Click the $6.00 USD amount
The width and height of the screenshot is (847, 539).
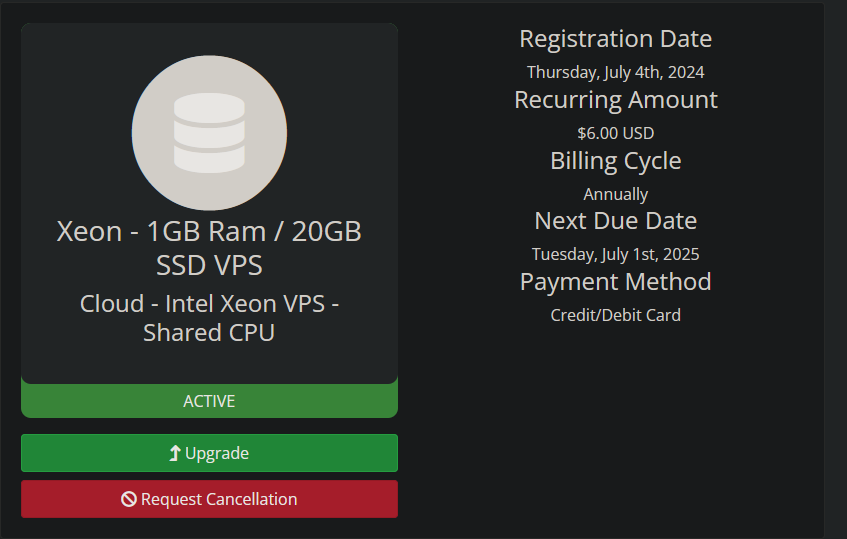coord(615,133)
